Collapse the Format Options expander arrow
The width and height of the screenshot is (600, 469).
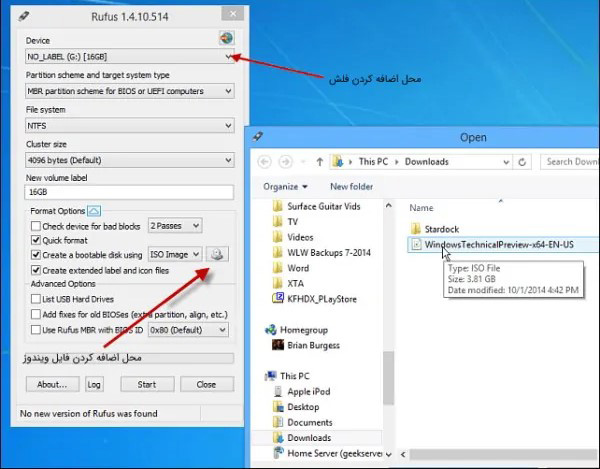[x=94, y=211]
